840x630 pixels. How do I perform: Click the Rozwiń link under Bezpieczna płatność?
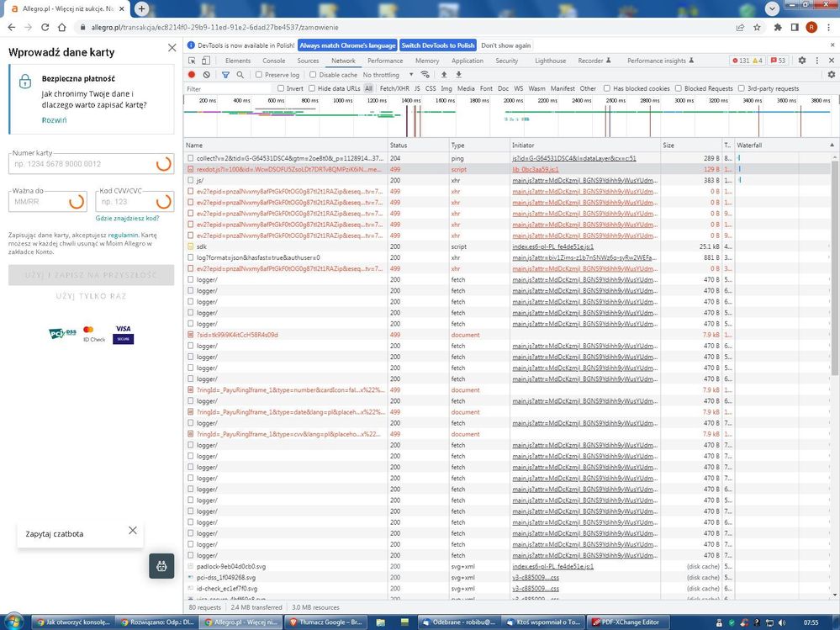(54, 120)
